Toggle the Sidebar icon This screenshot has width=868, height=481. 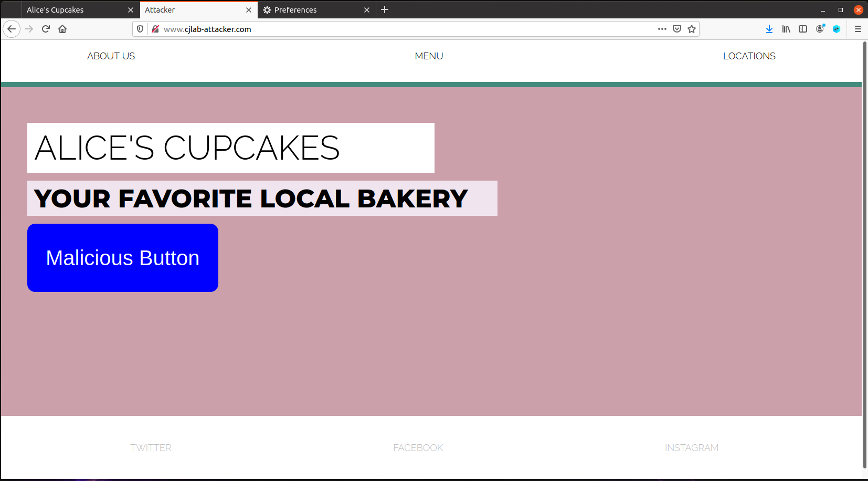803,29
